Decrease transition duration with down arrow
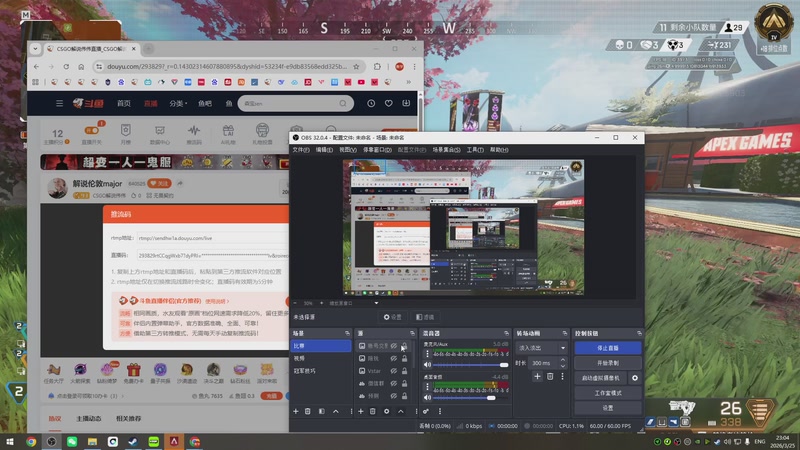The image size is (800, 450). point(563,366)
